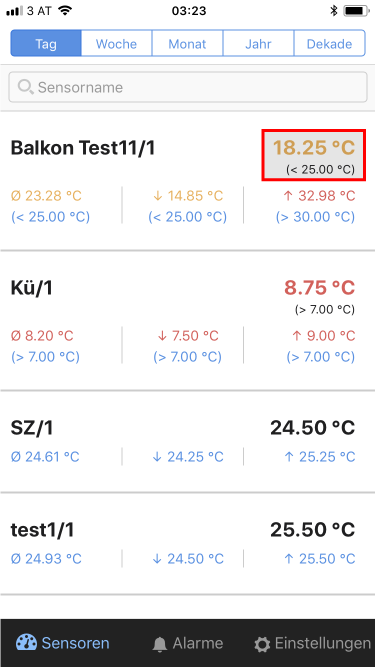Open the Balkon Test11/1 sensor entry
Screen dimensions: 375x667
point(188,181)
